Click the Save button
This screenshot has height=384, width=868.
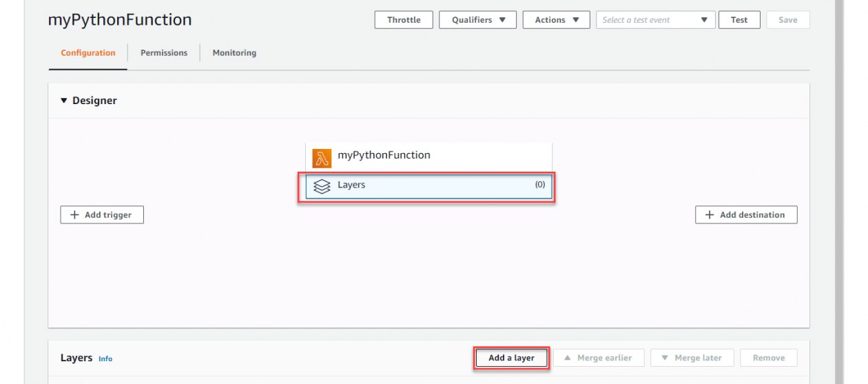[x=788, y=20]
